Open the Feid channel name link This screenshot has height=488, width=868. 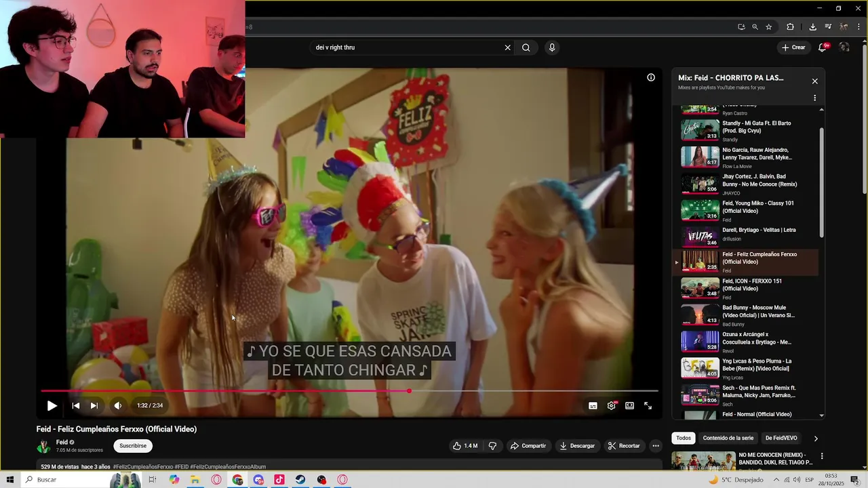point(62,442)
